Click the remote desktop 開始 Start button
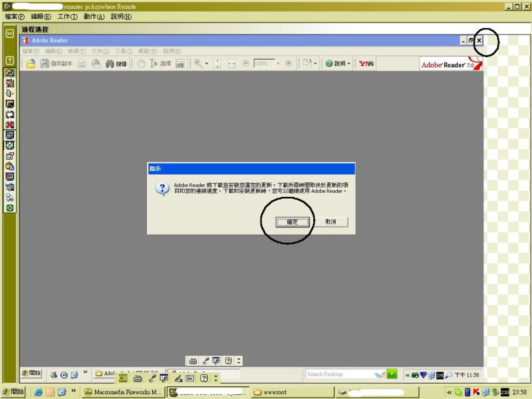 point(31,373)
